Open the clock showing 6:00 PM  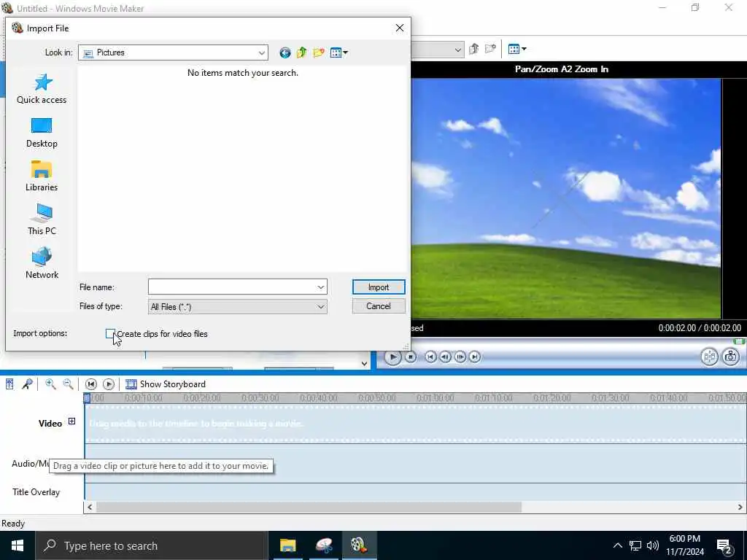(684, 545)
